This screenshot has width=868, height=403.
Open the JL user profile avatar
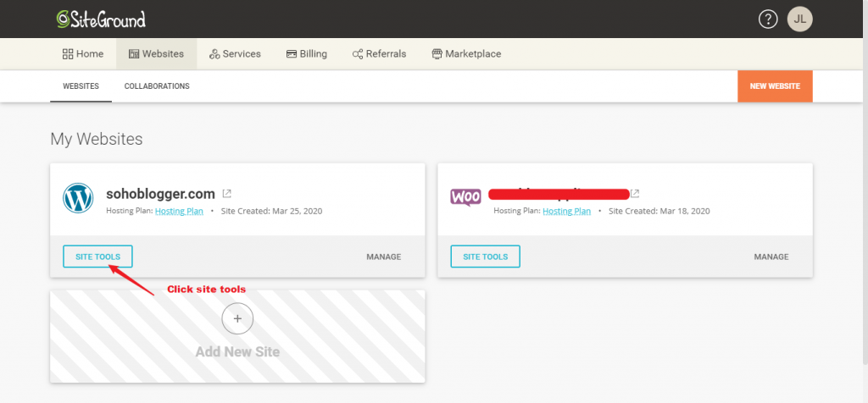[x=799, y=19]
